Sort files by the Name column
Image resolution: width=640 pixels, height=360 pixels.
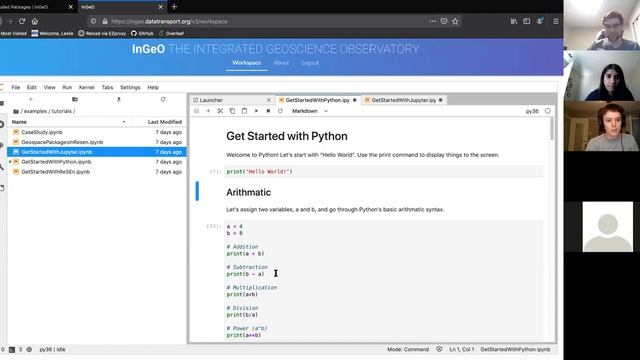[x=19, y=122]
